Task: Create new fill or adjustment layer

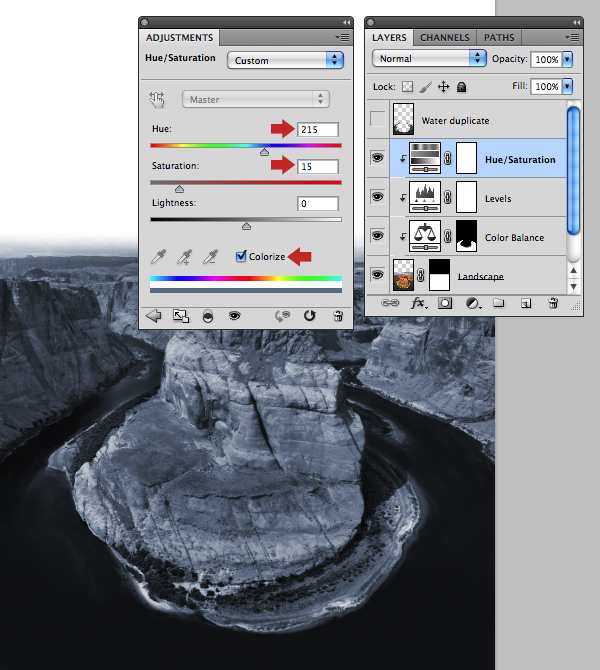Action: coord(473,303)
